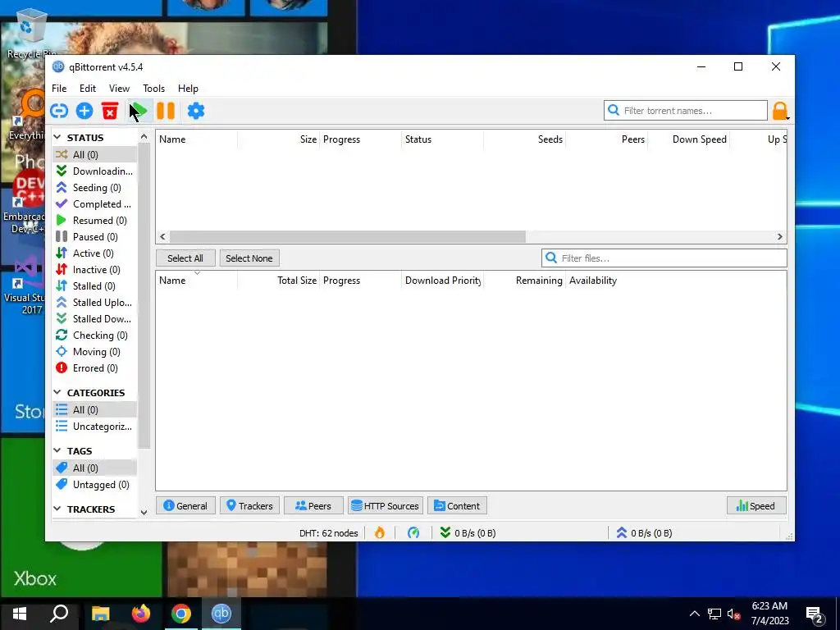This screenshot has width=840, height=630.
Task: Select All (0) under CATEGORIES
Action: (95, 410)
